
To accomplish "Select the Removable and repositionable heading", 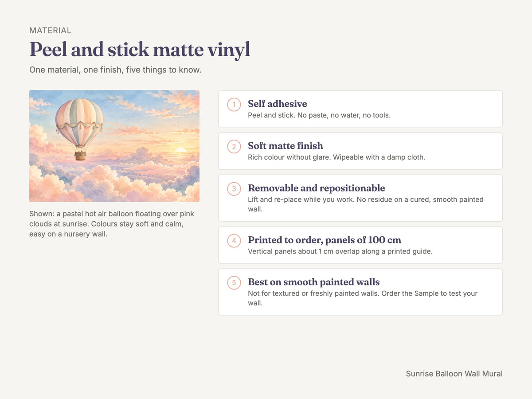I will pyautogui.click(x=317, y=188).
